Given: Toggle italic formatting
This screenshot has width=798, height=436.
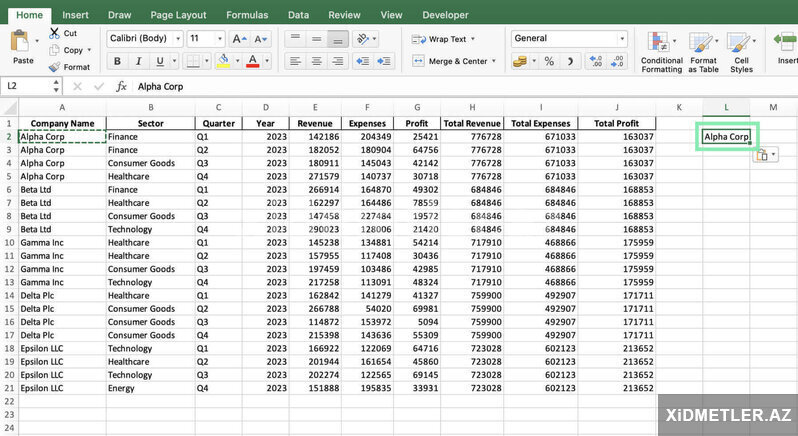Looking at the screenshot, I should (x=138, y=62).
